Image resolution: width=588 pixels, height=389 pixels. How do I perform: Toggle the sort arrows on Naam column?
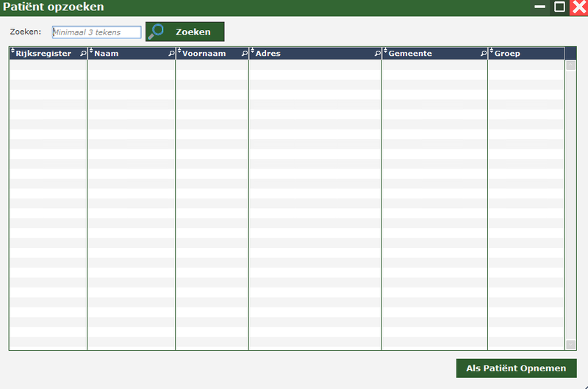coord(91,51)
